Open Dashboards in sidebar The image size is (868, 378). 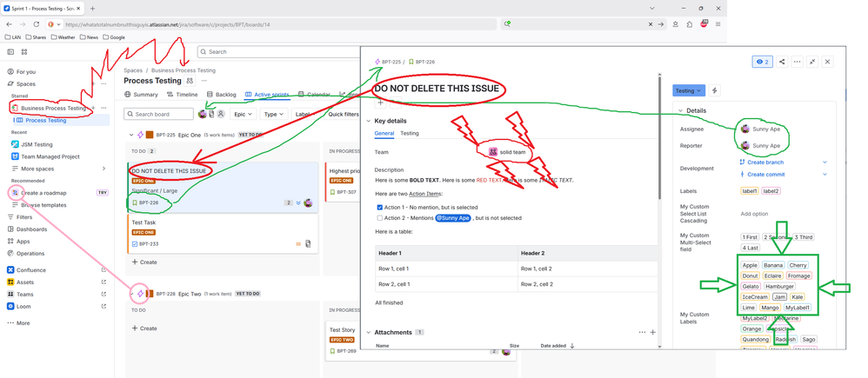point(31,229)
